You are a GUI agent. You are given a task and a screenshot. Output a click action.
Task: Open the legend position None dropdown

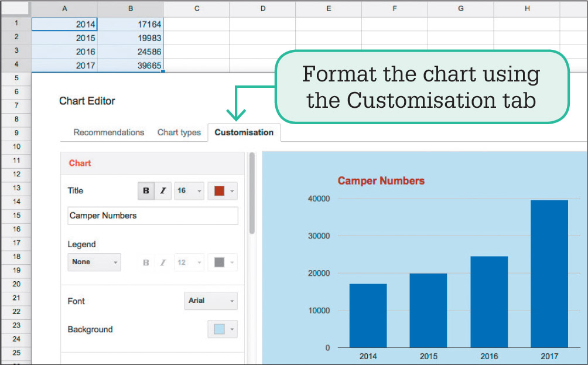pyautogui.click(x=94, y=262)
